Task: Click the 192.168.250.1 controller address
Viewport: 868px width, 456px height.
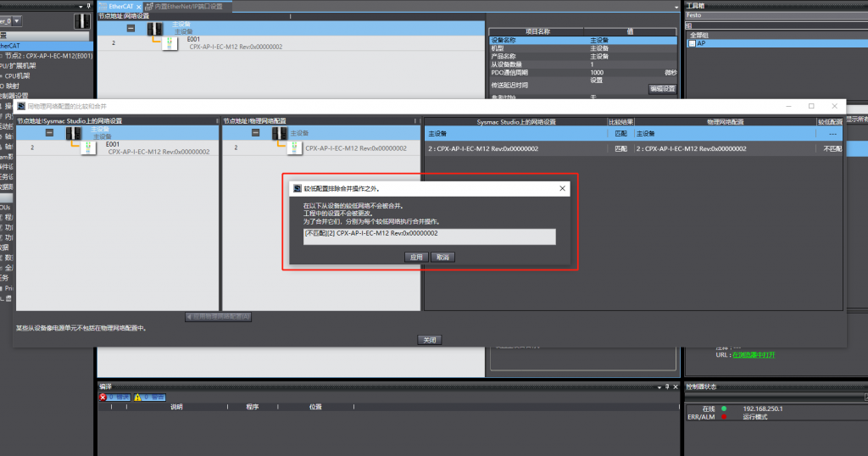Action: [x=762, y=409]
